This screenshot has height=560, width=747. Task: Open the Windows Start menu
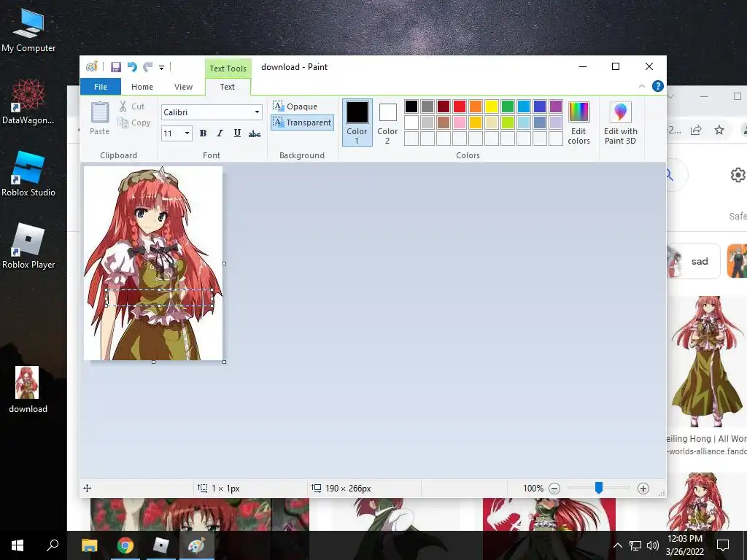(x=18, y=545)
